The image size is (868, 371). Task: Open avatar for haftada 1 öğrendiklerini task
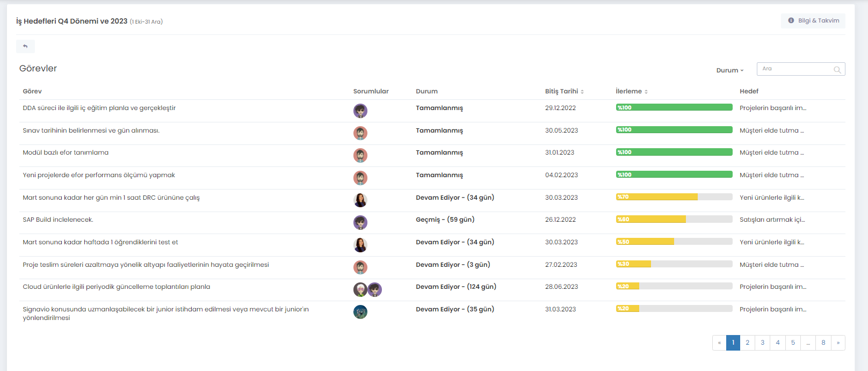[x=360, y=245]
